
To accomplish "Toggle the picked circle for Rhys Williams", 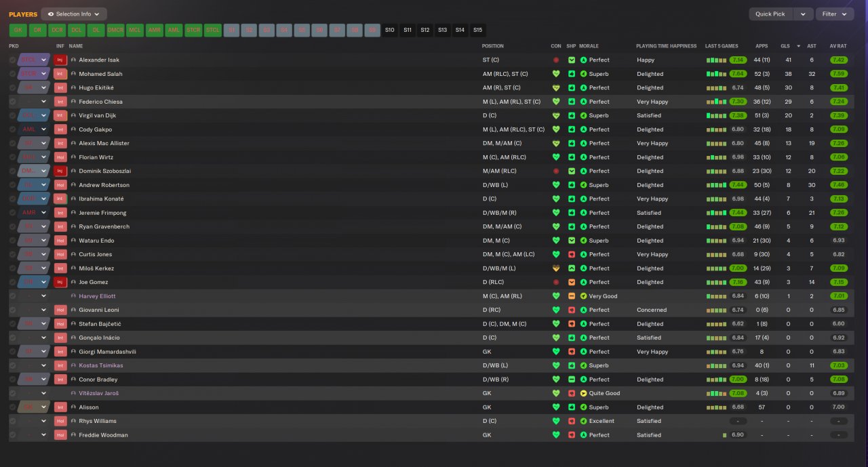I will (12, 421).
